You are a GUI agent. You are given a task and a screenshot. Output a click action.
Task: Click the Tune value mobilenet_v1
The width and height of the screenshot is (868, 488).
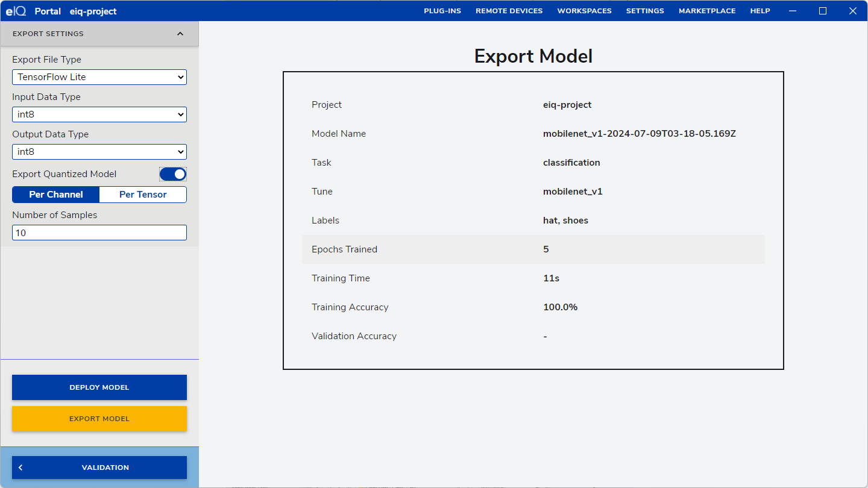(573, 192)
